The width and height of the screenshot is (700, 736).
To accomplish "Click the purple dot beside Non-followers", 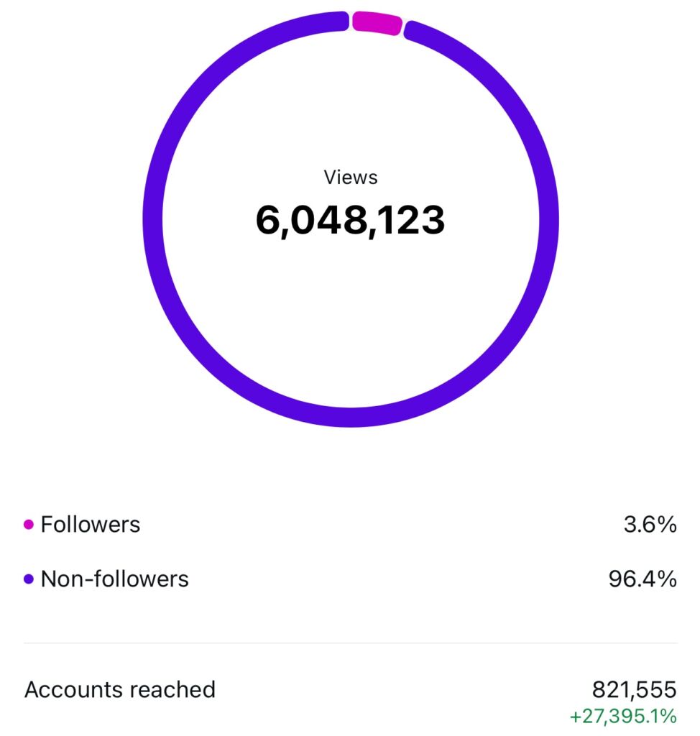I will coord(29,579).
